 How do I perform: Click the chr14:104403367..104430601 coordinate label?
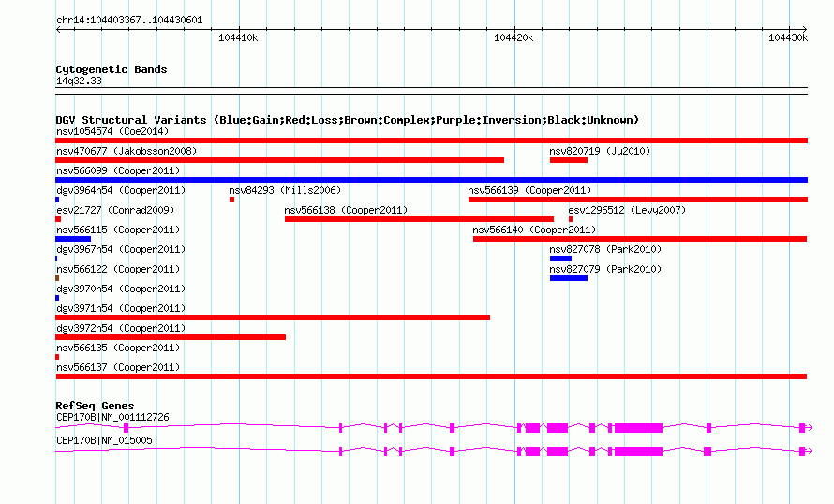(x=129, y=21)
